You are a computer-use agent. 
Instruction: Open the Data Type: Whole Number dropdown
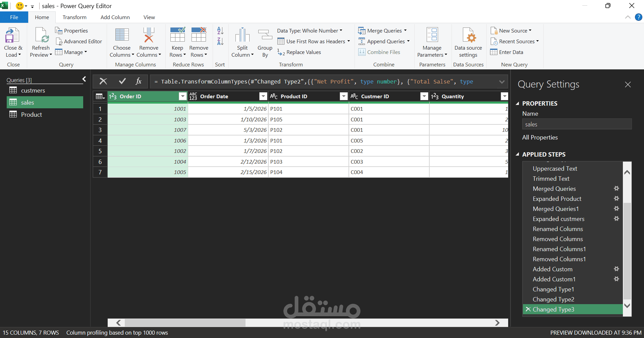(310, 31)
